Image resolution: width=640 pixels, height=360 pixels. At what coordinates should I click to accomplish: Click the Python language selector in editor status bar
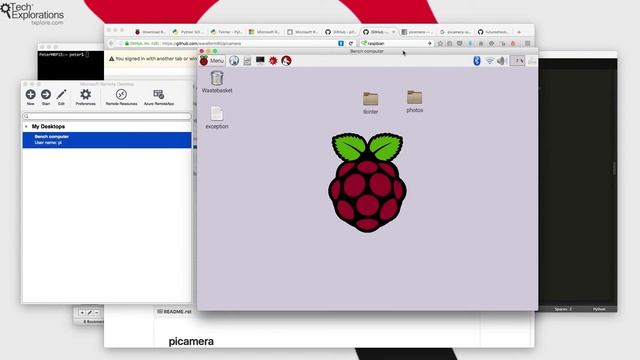coord(599,309)
